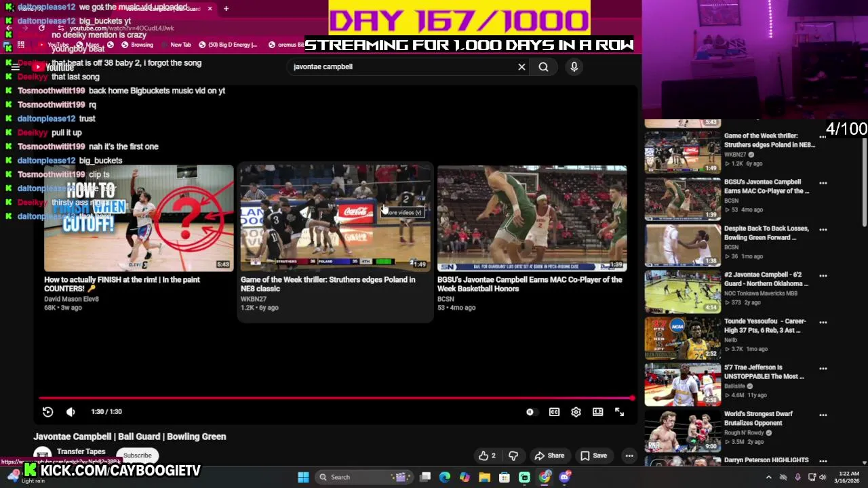868x488 pixels.
Task: Open the New Tab bookmark
Action: point(176,45)
